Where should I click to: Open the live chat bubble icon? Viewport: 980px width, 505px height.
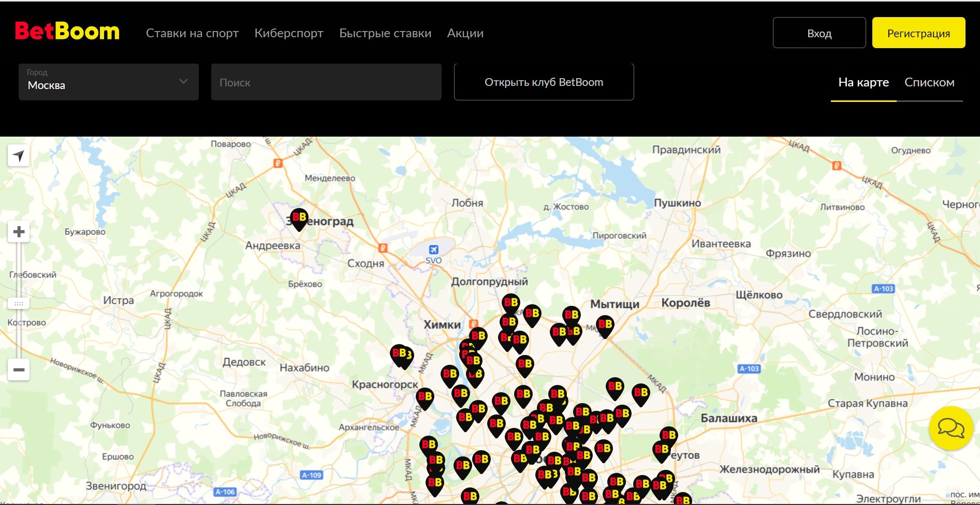[x=950, y=428]
